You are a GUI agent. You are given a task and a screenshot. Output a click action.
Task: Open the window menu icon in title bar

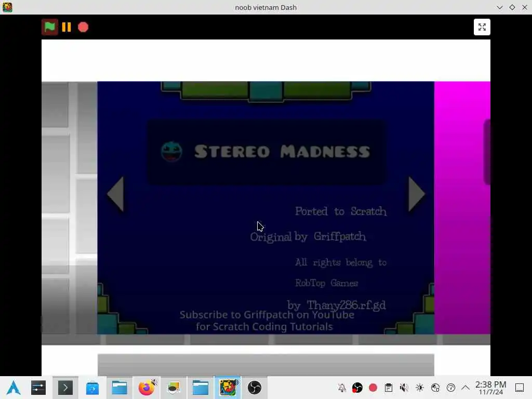pos(7,7)
